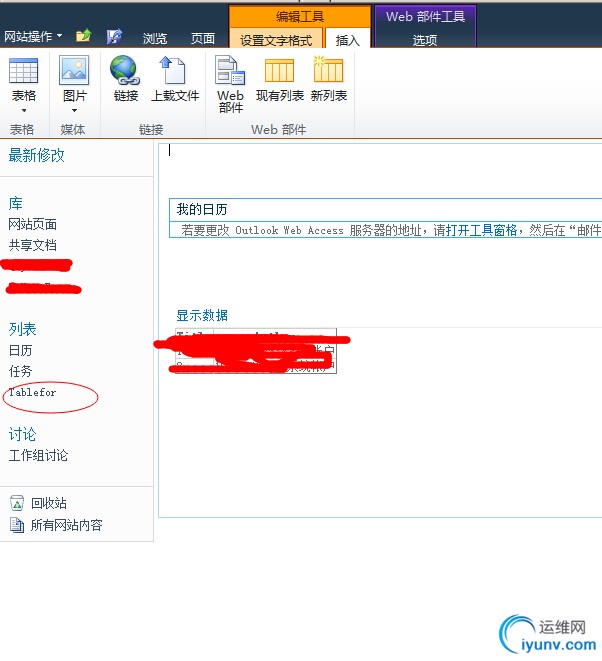Image resolution: width=602 pixels, height=661 pixels.
Task: Open Team Discussion (工作组讨论) link
Action: coord(38,455)
